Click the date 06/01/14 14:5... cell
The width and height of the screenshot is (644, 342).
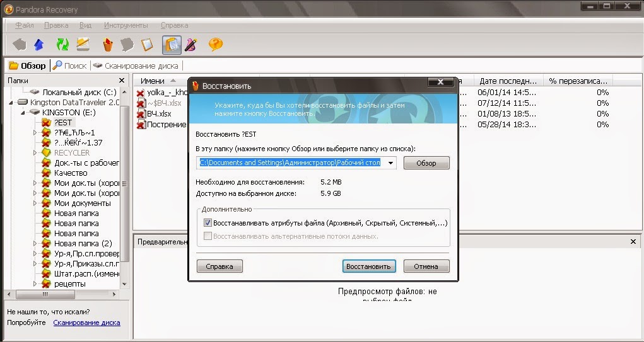[x=507, y=92]
